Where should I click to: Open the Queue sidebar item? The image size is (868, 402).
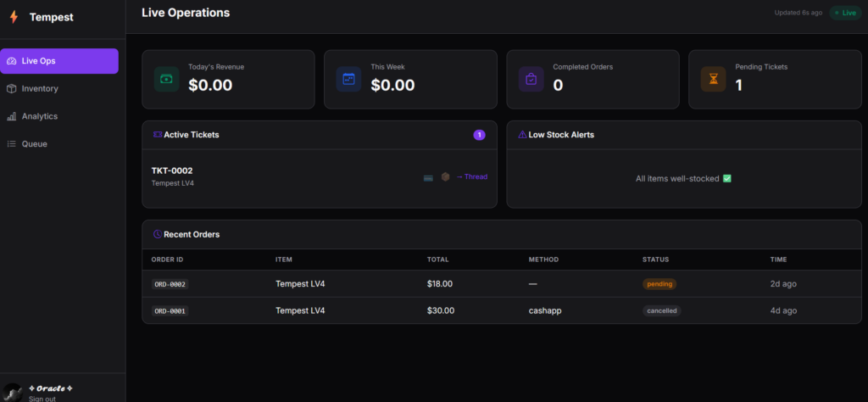click(59, 144)
